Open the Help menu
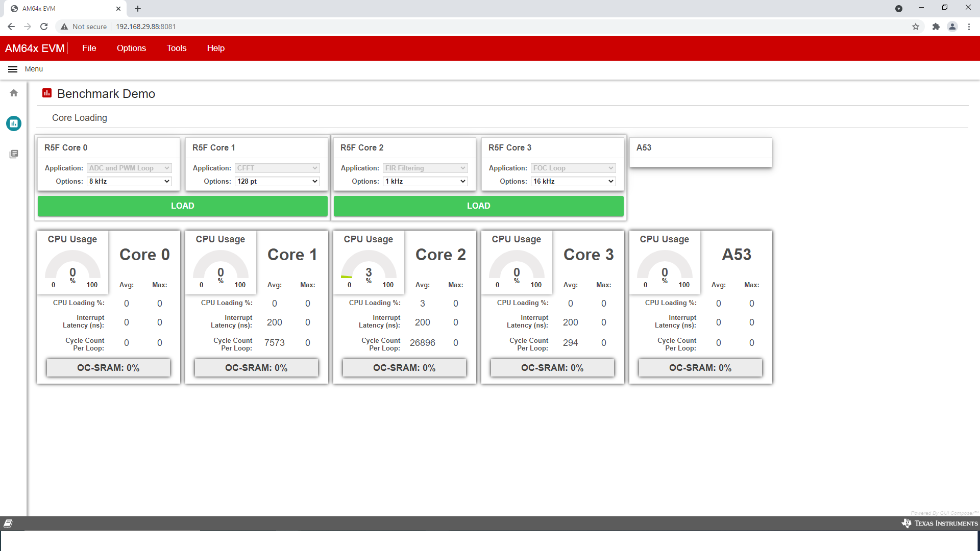This screenshot has width=980, height=551. click(x=216, y=48)
